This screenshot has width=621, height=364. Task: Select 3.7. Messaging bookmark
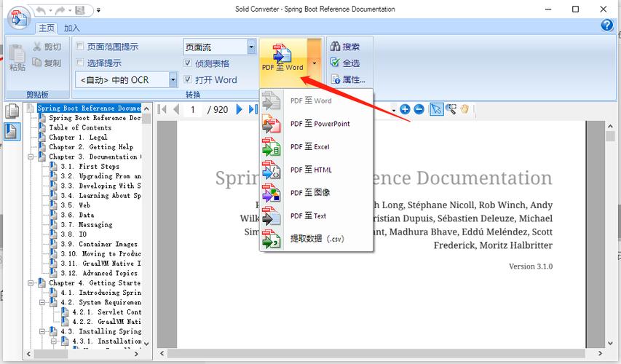[87, 224]
